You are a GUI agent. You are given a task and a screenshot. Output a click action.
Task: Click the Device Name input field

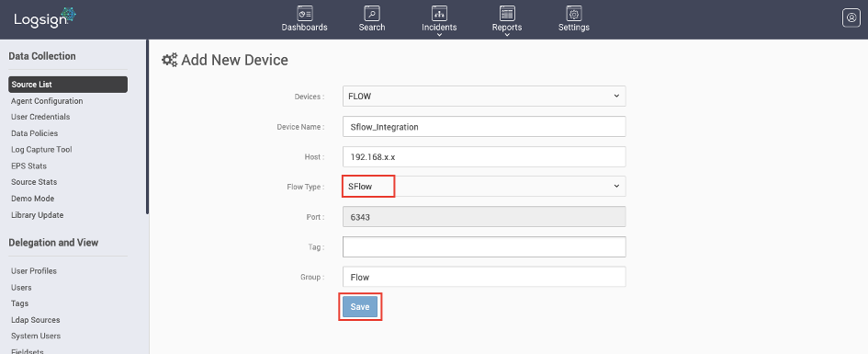click(x=484, y=126)
